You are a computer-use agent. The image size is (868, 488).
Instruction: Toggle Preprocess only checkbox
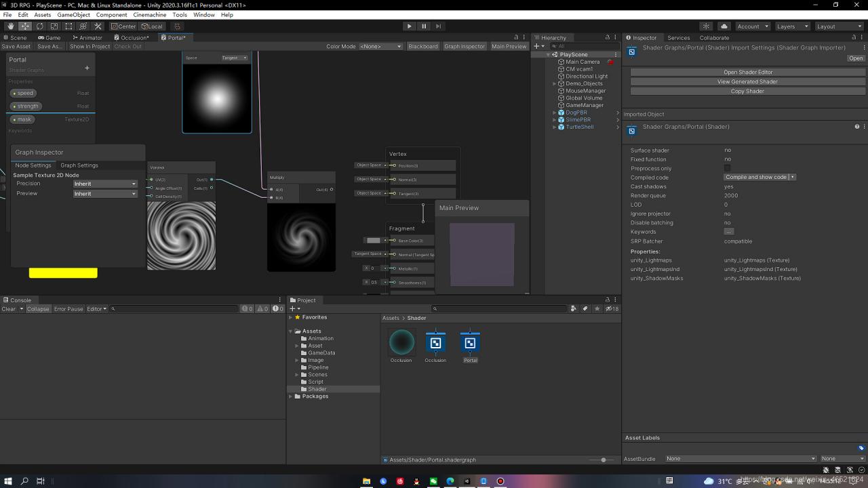tap(727, 168)
